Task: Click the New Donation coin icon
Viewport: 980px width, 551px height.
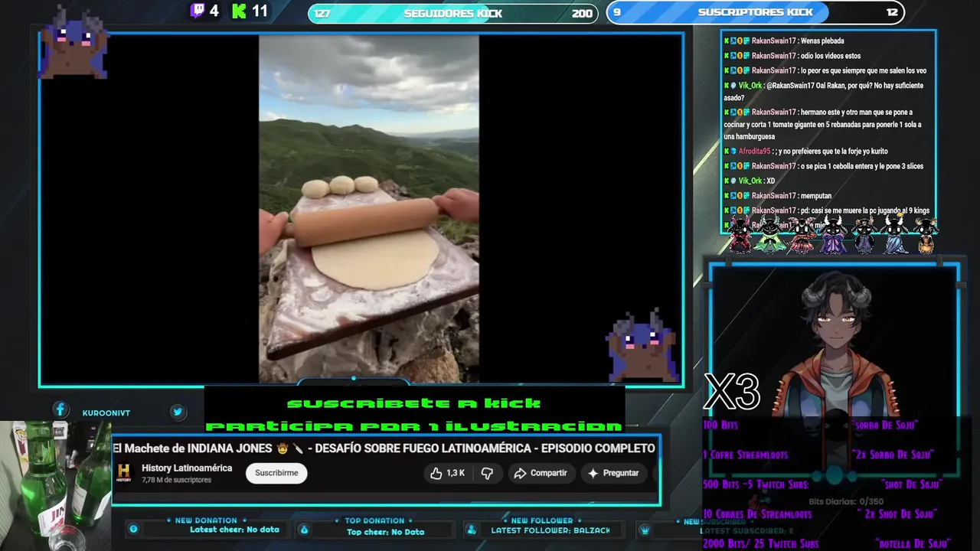Action: (133, 529)
